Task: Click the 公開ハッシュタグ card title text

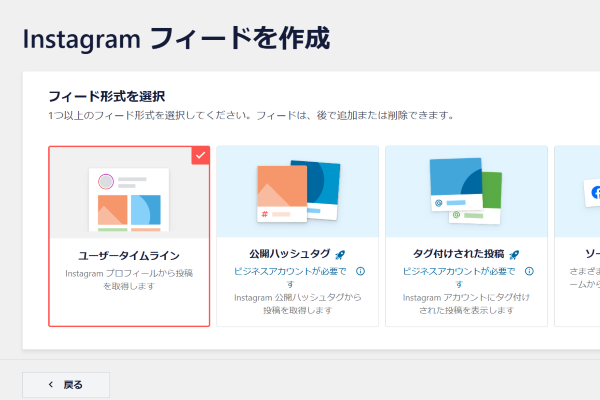Action: [290, 254]
